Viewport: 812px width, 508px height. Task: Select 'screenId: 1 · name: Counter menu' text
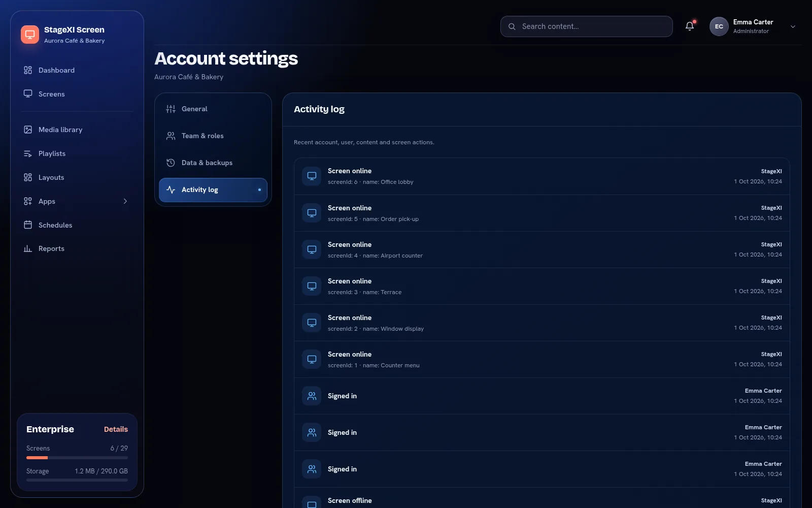point(374,365)
